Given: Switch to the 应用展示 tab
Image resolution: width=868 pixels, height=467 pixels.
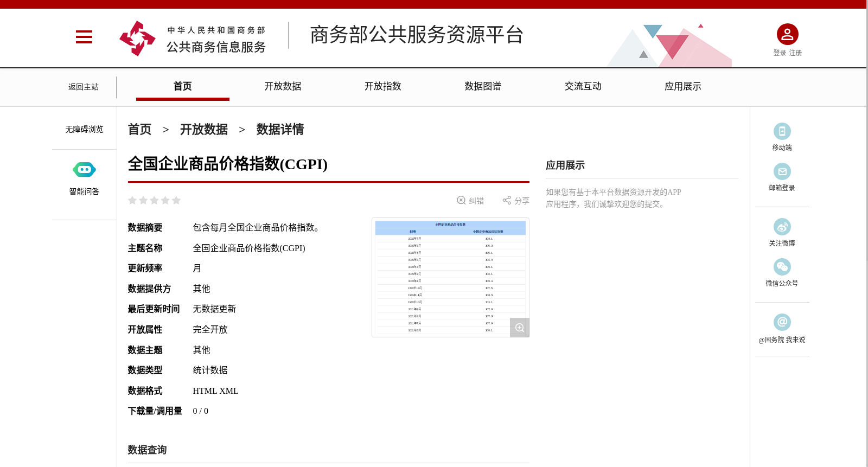Looking at the screenshot, I should click(683, 86).
